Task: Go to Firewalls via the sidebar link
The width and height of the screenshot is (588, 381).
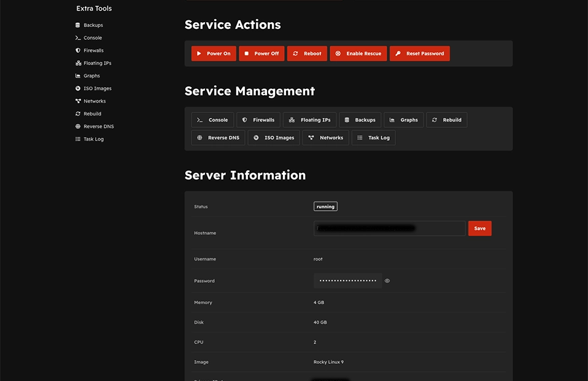Action: 93,50
